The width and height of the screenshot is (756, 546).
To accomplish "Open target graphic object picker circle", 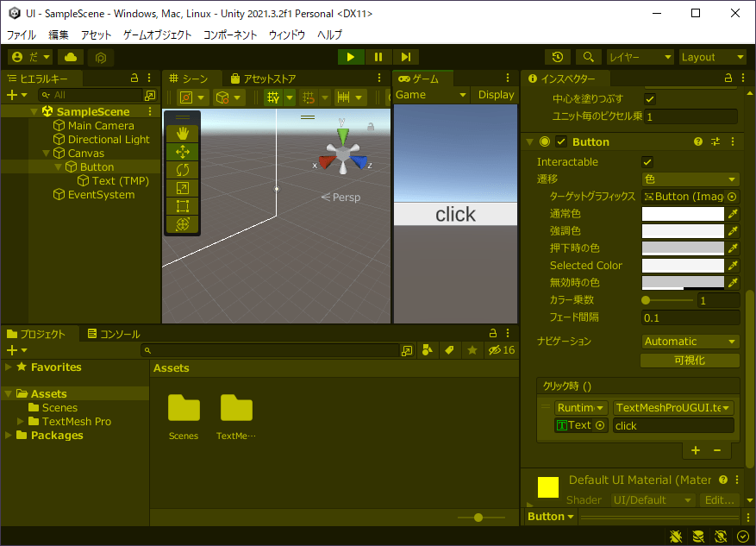I will (732, 197).
